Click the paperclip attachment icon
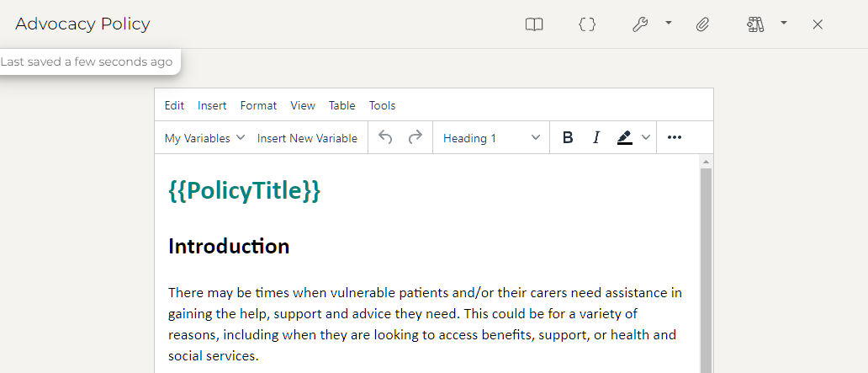 point(702,24)
